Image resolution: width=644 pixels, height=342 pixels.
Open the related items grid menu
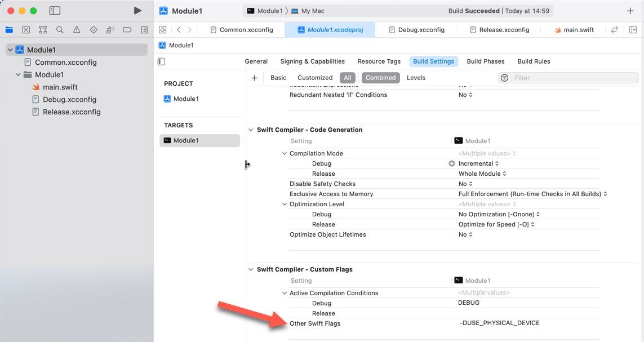coord(163,29)
